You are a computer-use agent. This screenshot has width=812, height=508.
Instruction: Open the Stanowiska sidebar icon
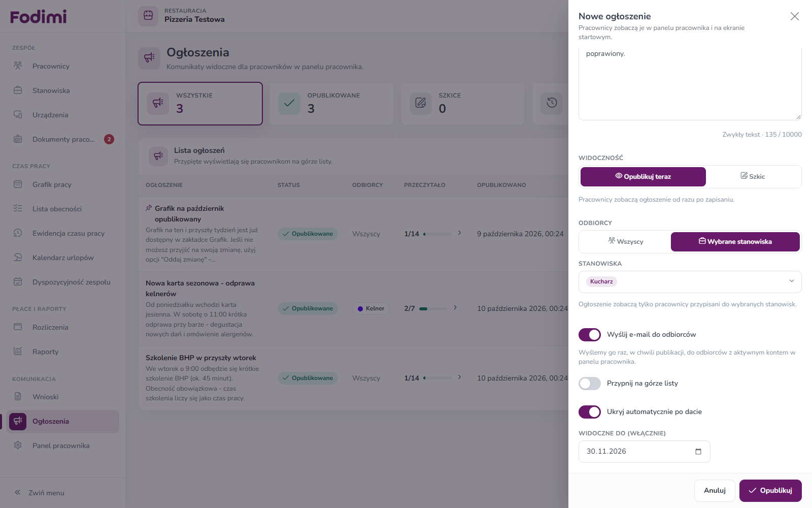(x=18, y=90)
